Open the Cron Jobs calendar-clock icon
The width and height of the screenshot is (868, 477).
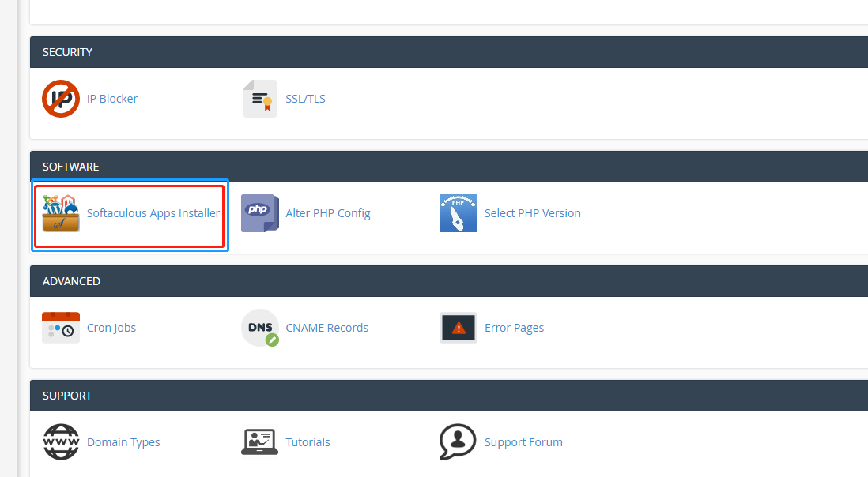pos(61,328)
